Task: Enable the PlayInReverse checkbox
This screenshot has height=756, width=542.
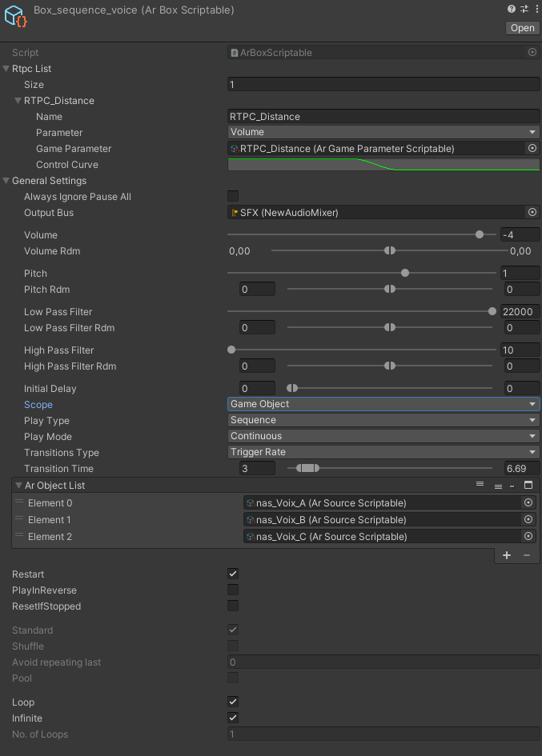Action: tap(233, 590)
